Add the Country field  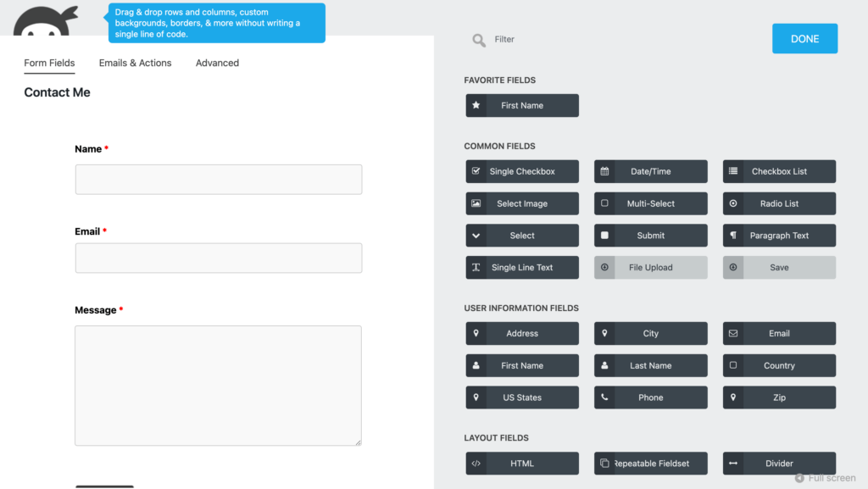click(x=779, y=366)
